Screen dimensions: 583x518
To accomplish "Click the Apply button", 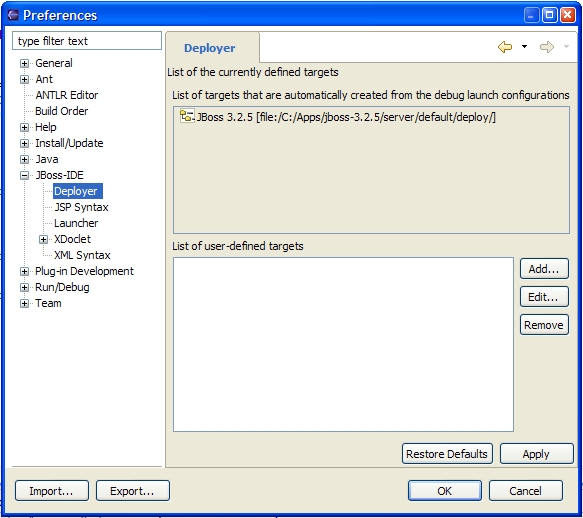I will tap(536, 454).
